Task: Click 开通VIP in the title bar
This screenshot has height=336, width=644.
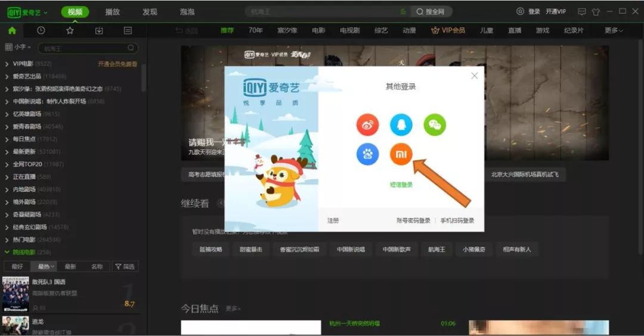Action: (x=556, y=11)
